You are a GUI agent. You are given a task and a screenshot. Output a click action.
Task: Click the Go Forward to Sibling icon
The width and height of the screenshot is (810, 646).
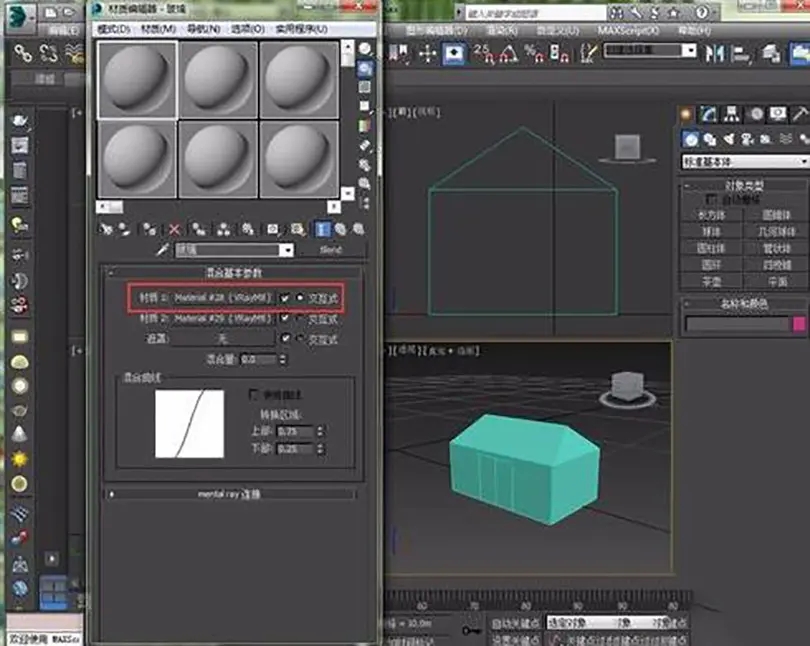[x=359, y=229]
